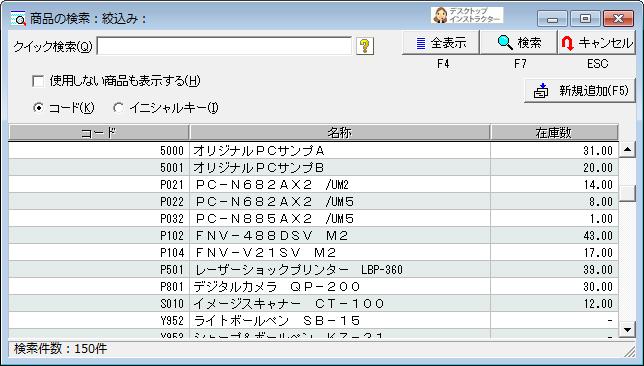Select the row with code P021
Image resolution: width=644 pixels, height=366 pixels.
pos(313,184)
